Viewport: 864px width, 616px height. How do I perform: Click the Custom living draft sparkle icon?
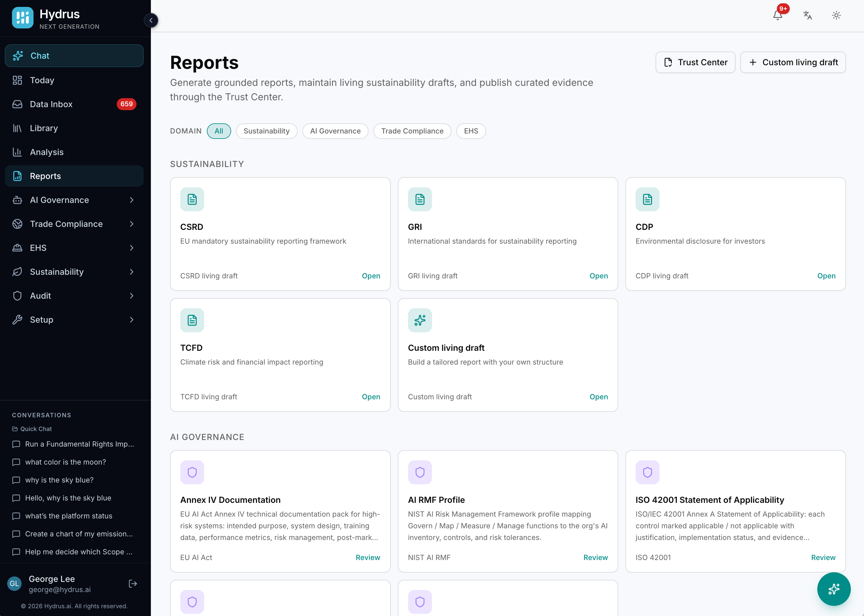tap(419, 320)
